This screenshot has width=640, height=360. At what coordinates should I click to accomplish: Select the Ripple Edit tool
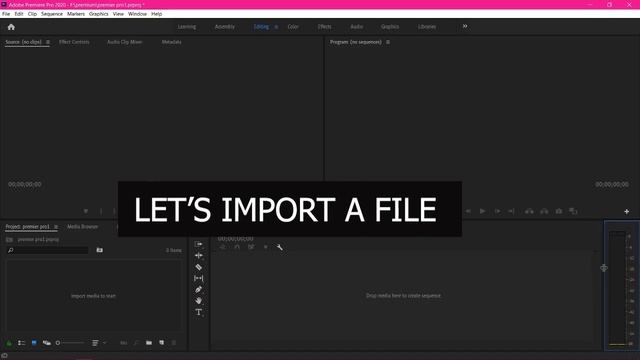coord(199,256)
